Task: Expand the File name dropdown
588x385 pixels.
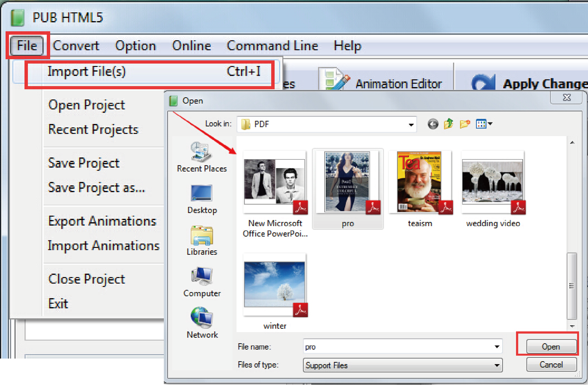Action: tap(497, 346)
